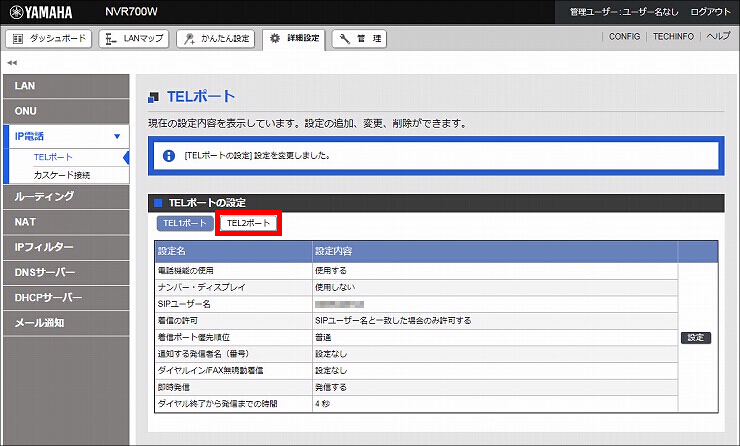Open the ONU sidebar menu
Screen dimensions: 740x446
66,111
